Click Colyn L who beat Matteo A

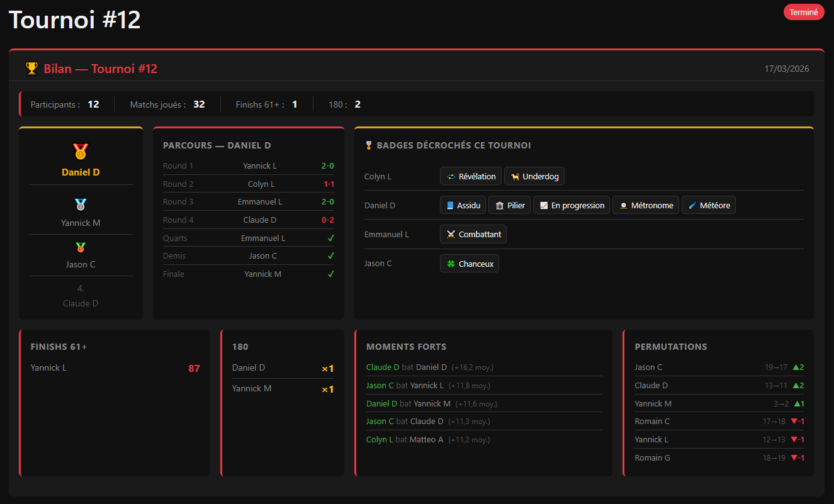[380, 440]
